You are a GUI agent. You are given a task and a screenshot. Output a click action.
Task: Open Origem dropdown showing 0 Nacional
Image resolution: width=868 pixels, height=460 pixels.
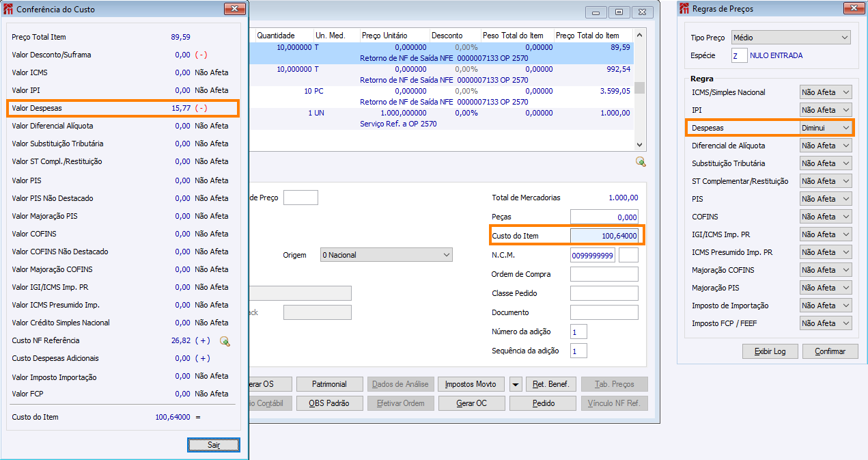coord(386,255)
